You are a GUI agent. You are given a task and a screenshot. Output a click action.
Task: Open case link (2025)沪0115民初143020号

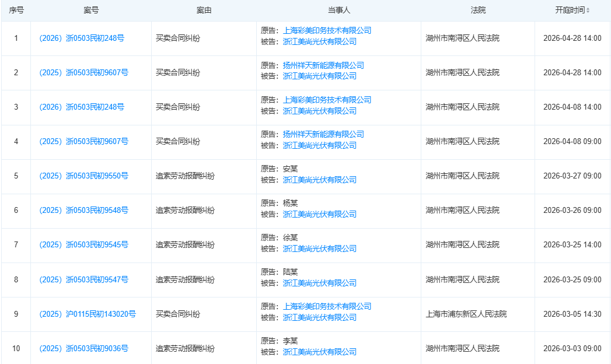(x=88, y=314)
